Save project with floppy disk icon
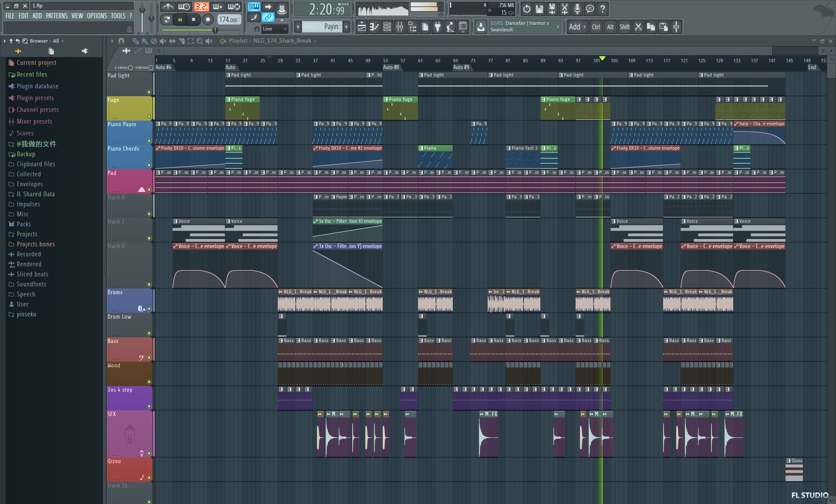The height and width of the screenshot is (504, 836). [539, 8]
